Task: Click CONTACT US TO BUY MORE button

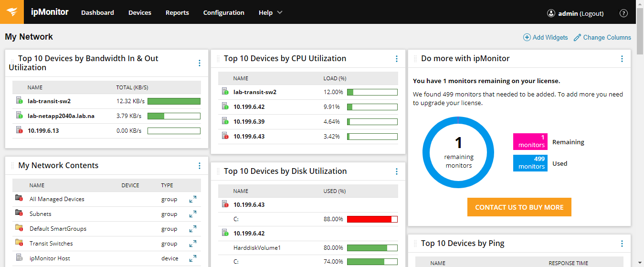Action: [x=519, y=207]
